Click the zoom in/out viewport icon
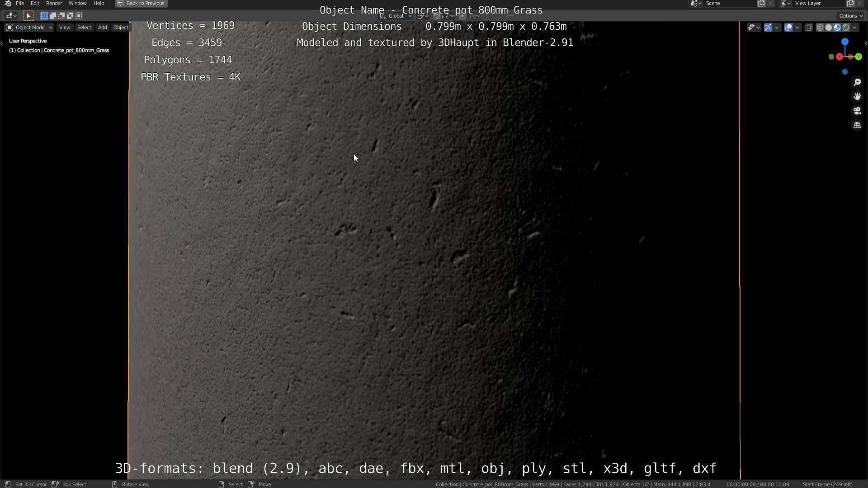This screenshot has width=868, height=488. click(x=857, y=82)
